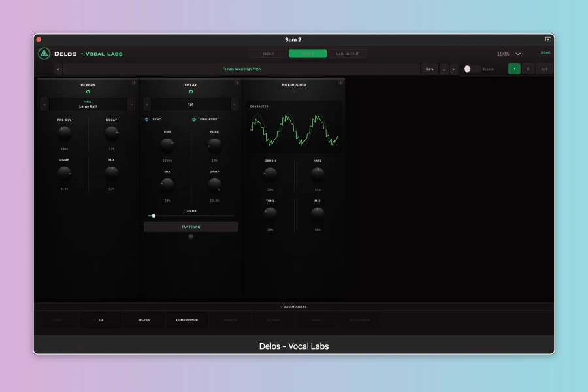Click the Delay MIX knob
The height and width of the screenshot is (392, 588).
point(167,186)
